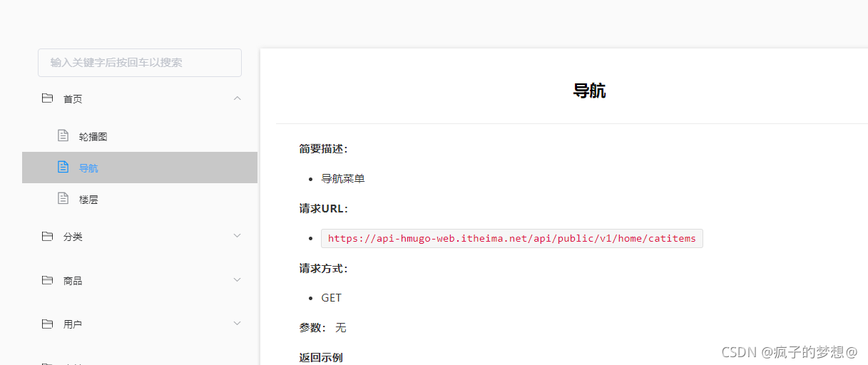Select the 商品 menu label
The height and width of the screenshot is (365, 868).
click(x=73, y=281)
